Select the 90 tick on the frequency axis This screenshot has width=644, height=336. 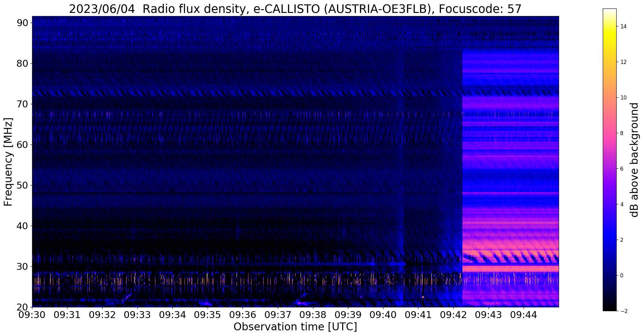pyautogui.click(x=23, y=23)
